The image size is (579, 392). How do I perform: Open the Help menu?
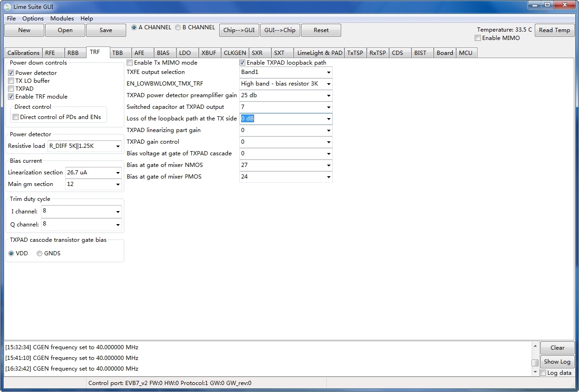(87, 19)
